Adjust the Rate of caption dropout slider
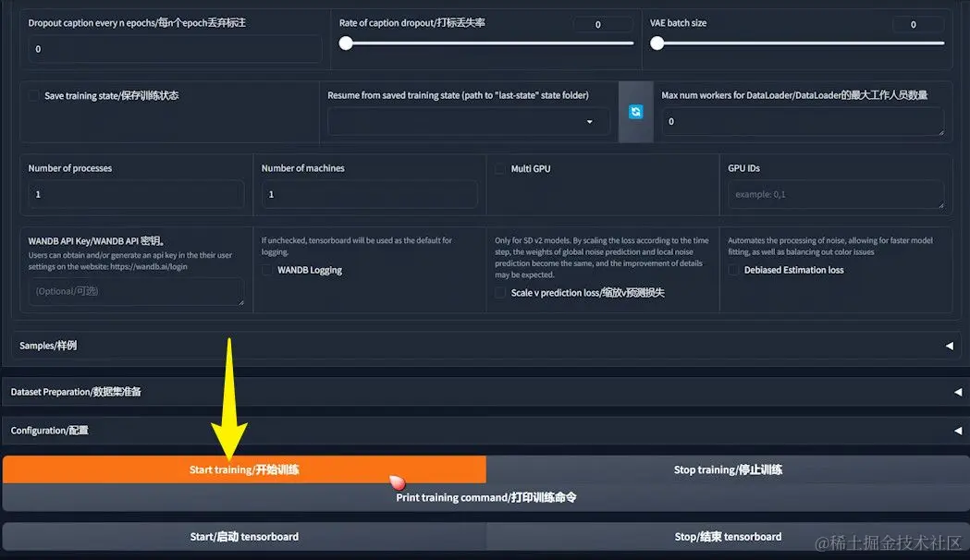 click(x=488, y=43)
